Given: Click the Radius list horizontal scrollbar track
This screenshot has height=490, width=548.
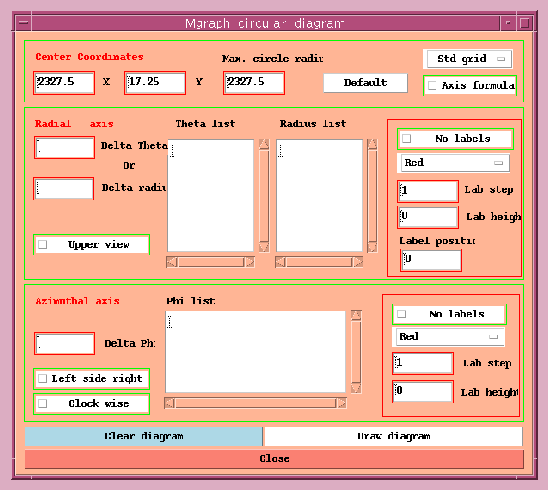Looking at the screenshot, I should coord(319,262).
